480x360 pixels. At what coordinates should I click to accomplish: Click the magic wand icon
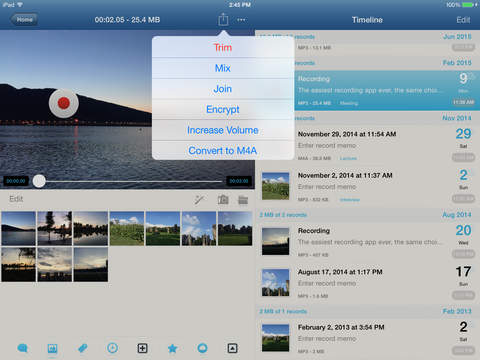(x=199, y=200)
